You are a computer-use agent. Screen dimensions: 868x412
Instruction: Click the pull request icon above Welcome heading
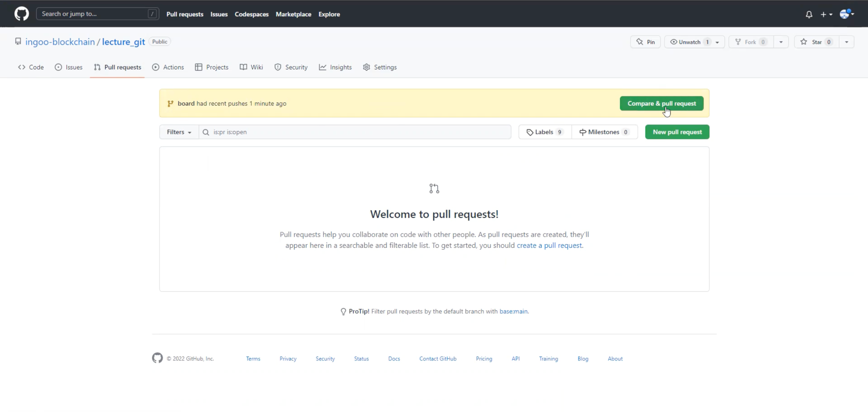[434, 188]
